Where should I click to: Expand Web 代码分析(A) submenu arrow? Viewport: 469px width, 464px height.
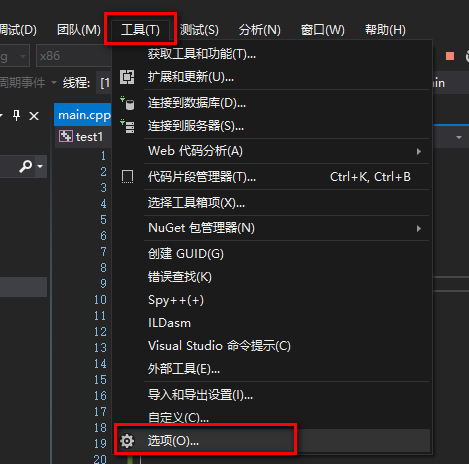(419, 152)
